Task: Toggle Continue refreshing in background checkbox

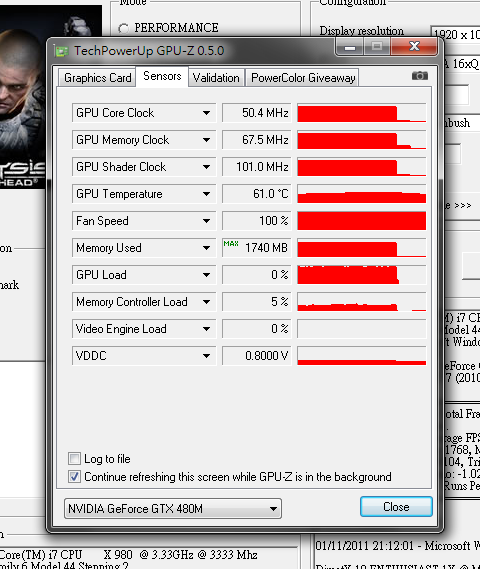Action: click(x=74, y=476)
